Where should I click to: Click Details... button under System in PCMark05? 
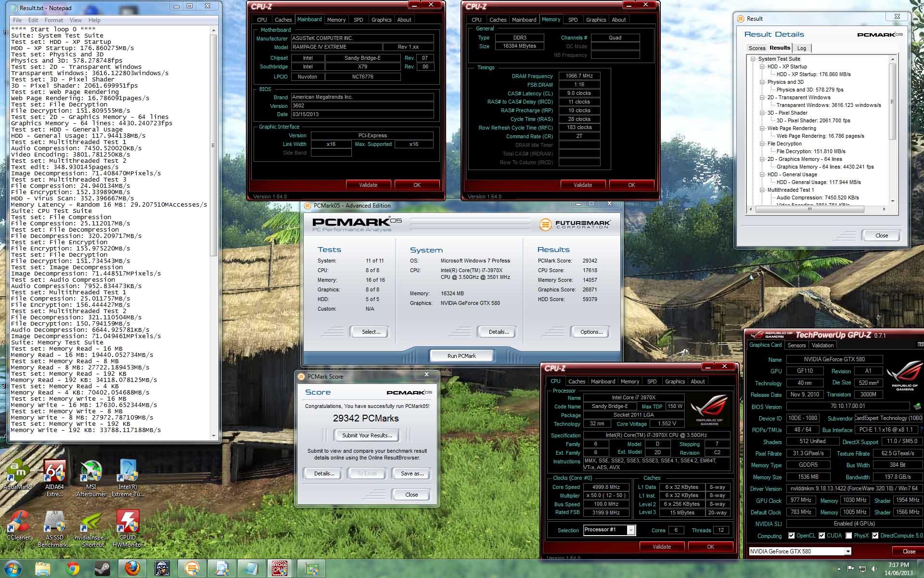pos(498,332)
